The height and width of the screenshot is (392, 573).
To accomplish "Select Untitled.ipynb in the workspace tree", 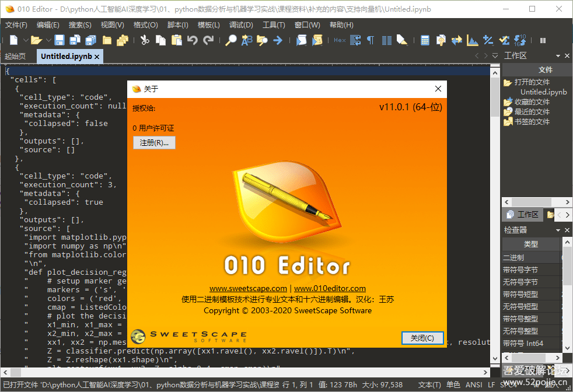I will [x=543, y=92].
